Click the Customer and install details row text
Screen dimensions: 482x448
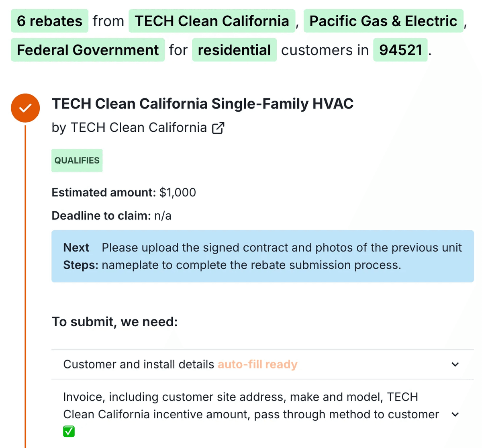click(139, 364)
